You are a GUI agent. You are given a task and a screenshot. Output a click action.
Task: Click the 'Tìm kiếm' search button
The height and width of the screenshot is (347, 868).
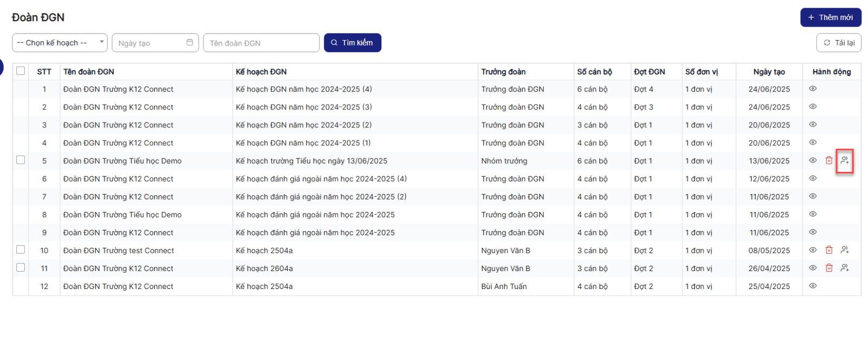click(352, 43)
